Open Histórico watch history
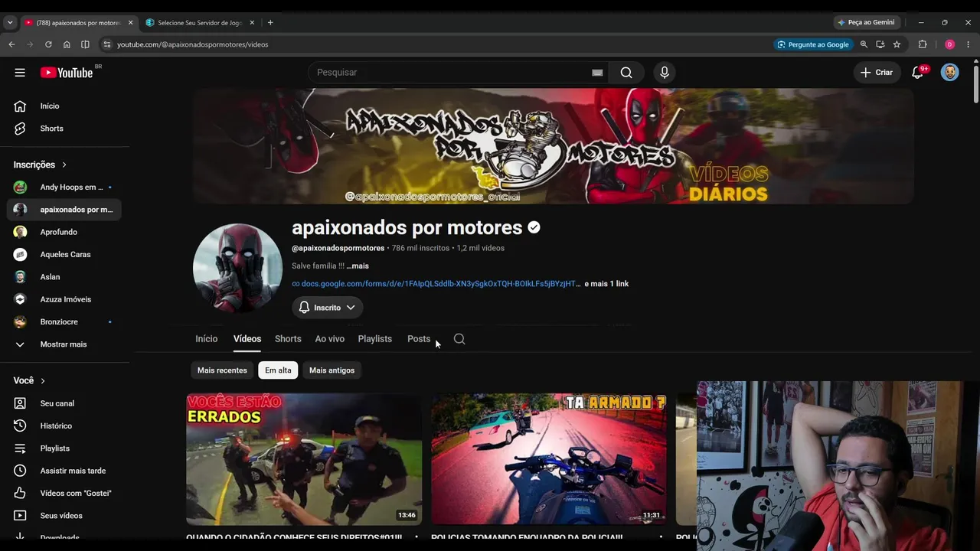This screenshot has width=980, height=551. coord(64,425)
